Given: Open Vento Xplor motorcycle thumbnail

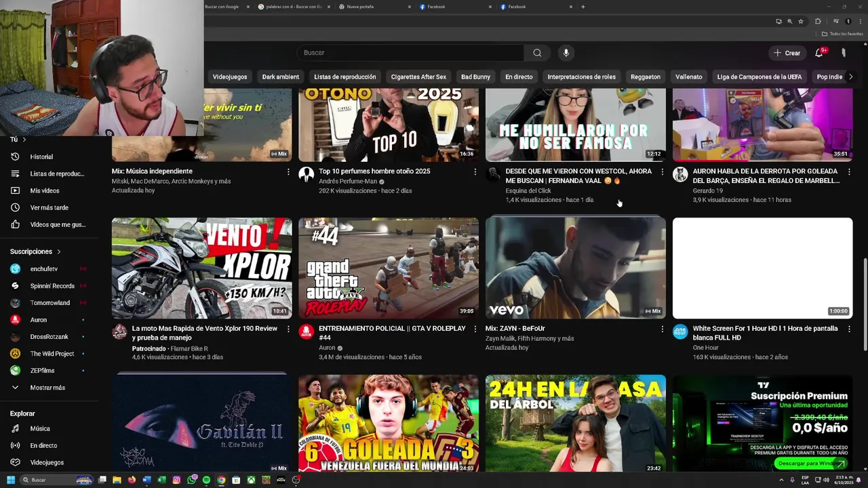Looking at the screenshot, I should click(202, 268).
